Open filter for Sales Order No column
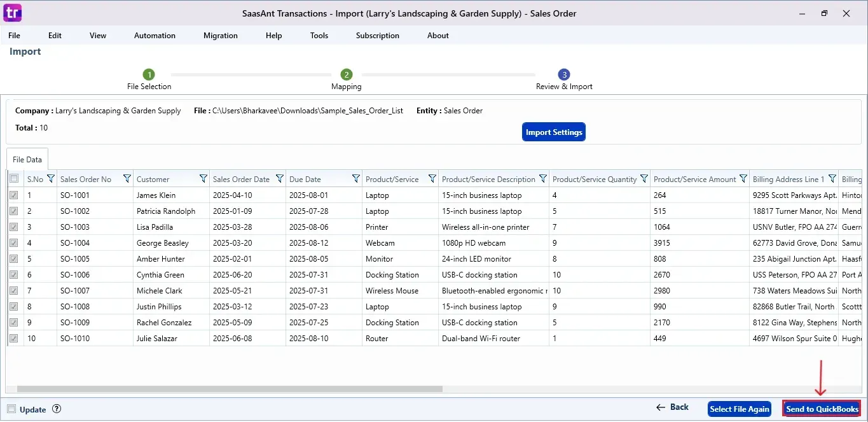Screen dimensions: 868x422 (x=127, y=179)
